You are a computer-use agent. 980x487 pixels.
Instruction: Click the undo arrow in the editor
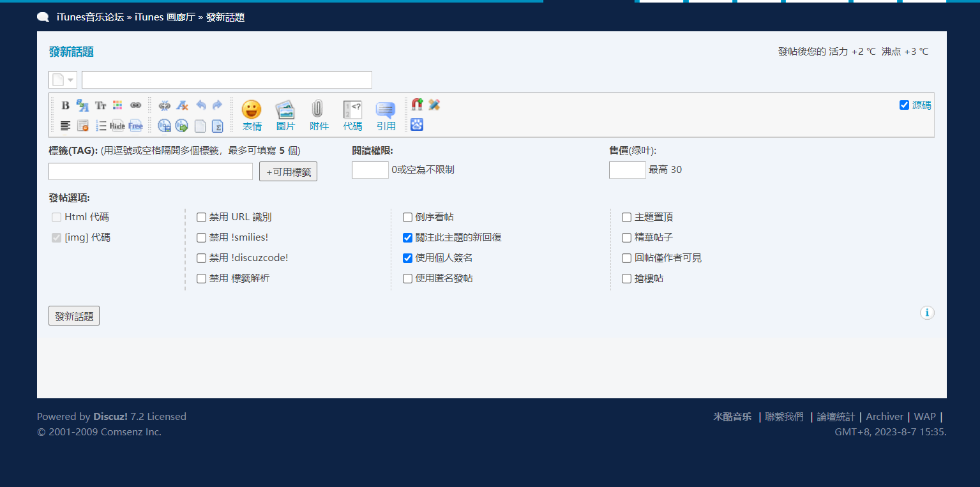point(200,105)
